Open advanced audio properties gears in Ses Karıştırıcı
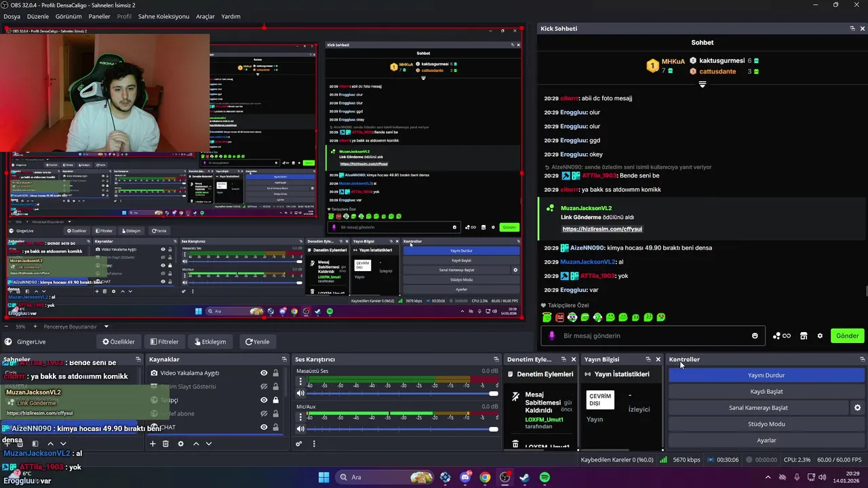 point(298,444)
